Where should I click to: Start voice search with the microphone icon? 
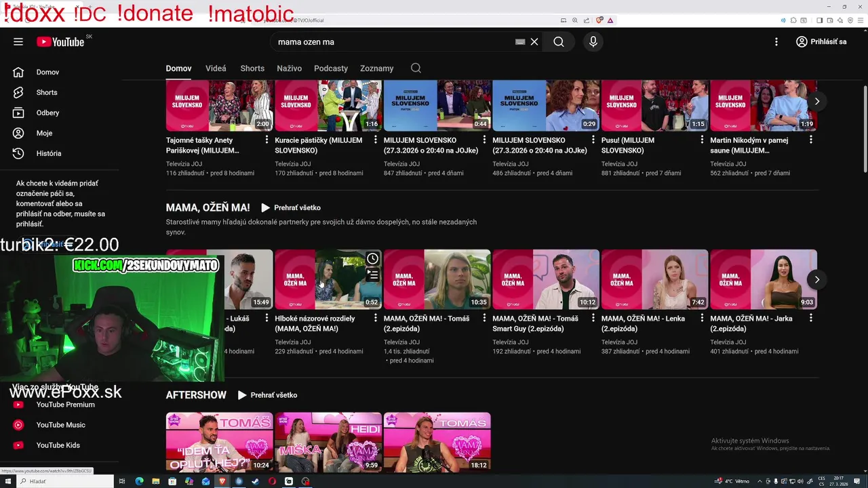click(593, 42)
